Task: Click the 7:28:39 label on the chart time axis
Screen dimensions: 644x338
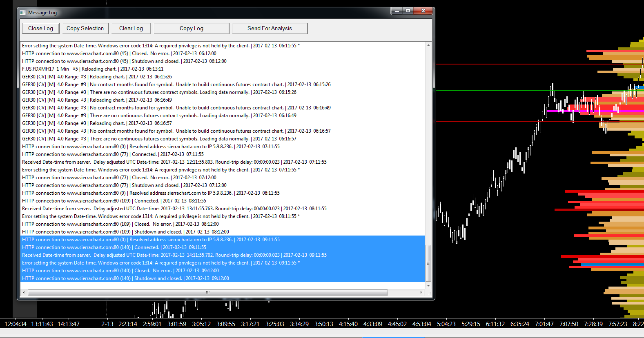Action: (593, 324)
